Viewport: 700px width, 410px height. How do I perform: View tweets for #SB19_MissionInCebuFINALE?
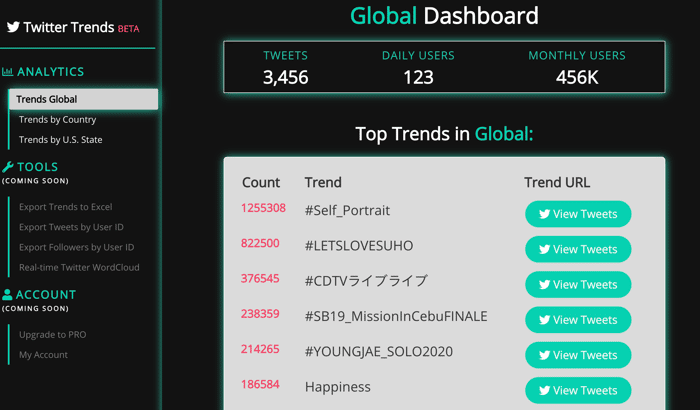click(578, 320)
